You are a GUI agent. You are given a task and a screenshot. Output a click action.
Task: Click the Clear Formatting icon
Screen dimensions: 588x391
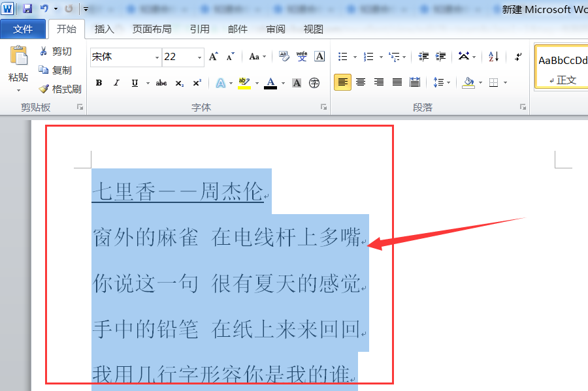pyautogui.click(x=284, y=57)
